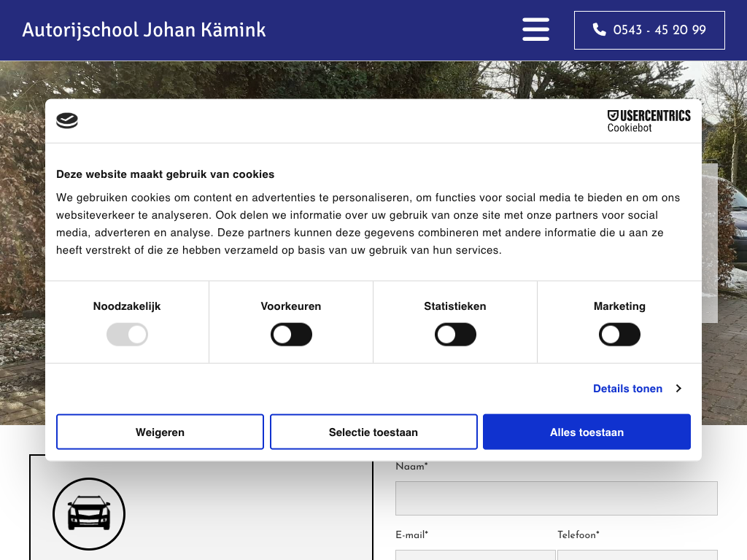Open the Usercentrics Cookiebot logo link
Image resolution: width=747 pixels, height=560 pixels.
coord(649,121)
